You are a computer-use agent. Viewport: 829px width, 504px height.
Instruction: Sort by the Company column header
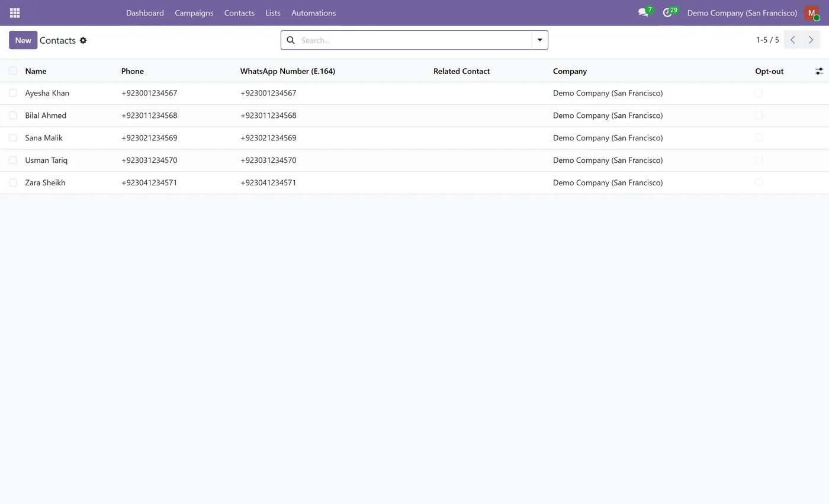[x=570, y=71]
